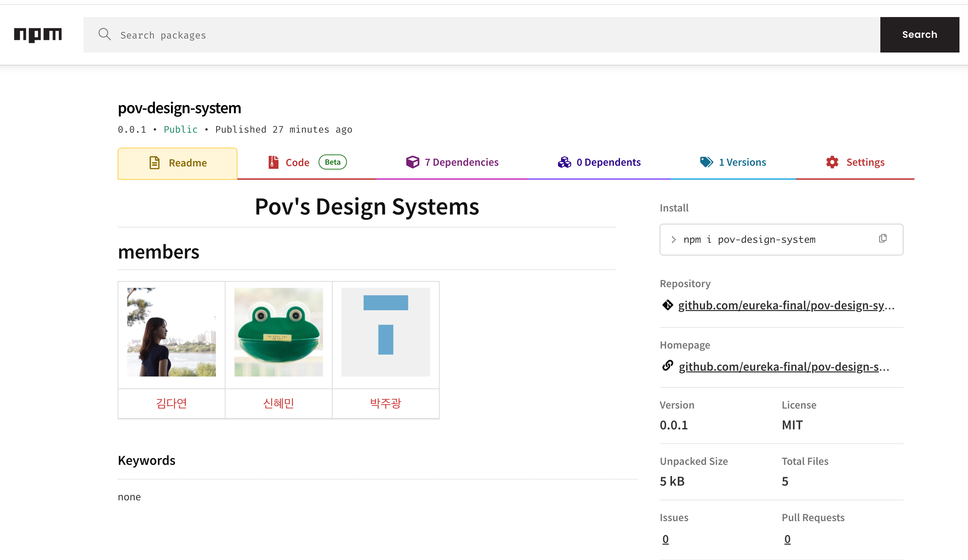Open the Issues count link
968x560 pixels.
pyautogui.click(x=665, y=539)
